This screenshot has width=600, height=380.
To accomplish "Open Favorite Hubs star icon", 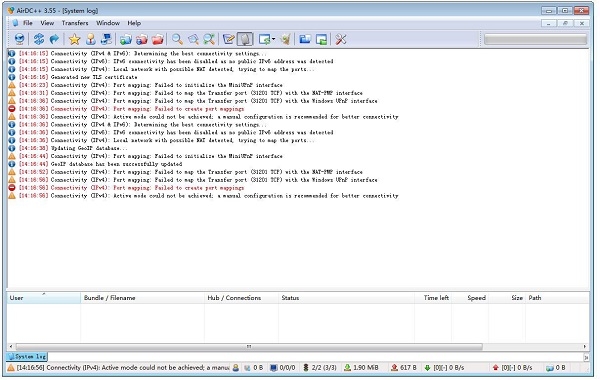I will (x=75, y=39).
